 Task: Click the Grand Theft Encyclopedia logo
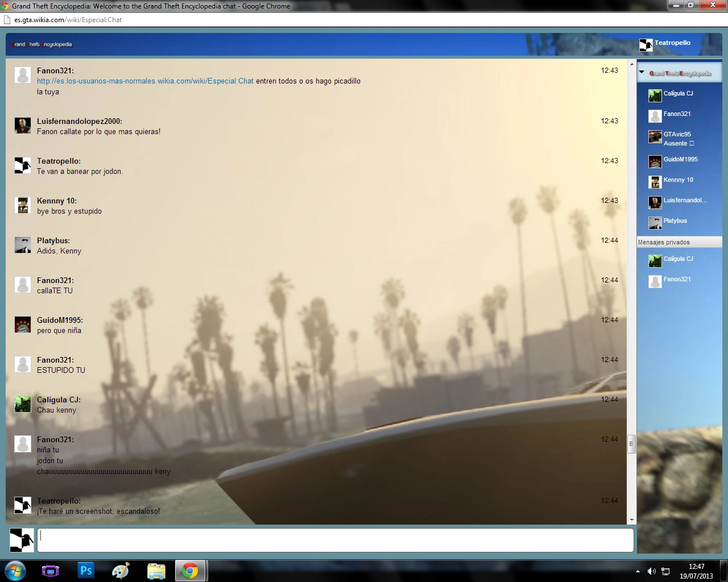(x=42, y=44)
